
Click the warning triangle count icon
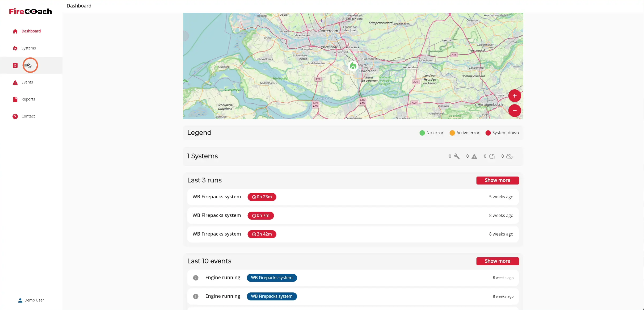[x=474, y=156]
